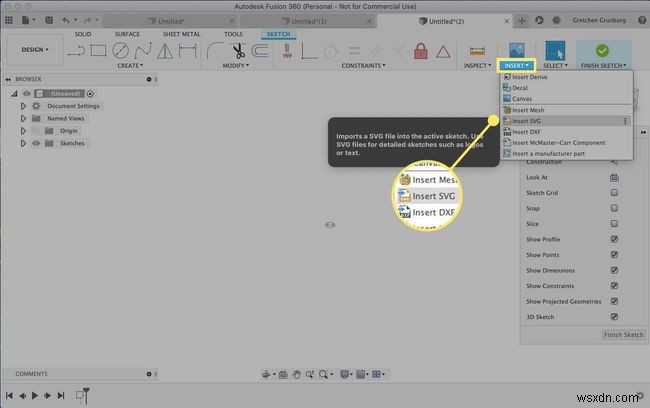The image size is (650, 408).
Task: Click the Save icon in the toolbar
Action: tap(49, 20)
